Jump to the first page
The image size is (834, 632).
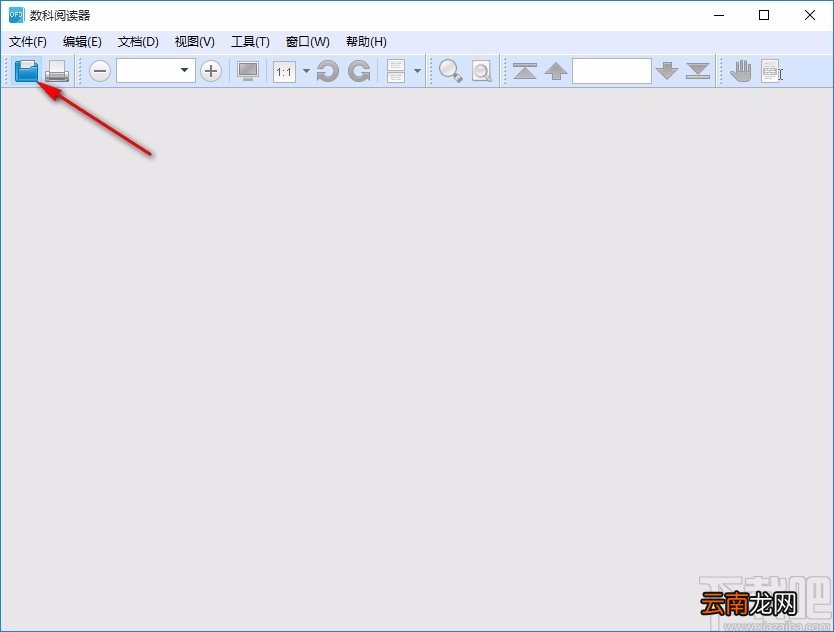525,71
